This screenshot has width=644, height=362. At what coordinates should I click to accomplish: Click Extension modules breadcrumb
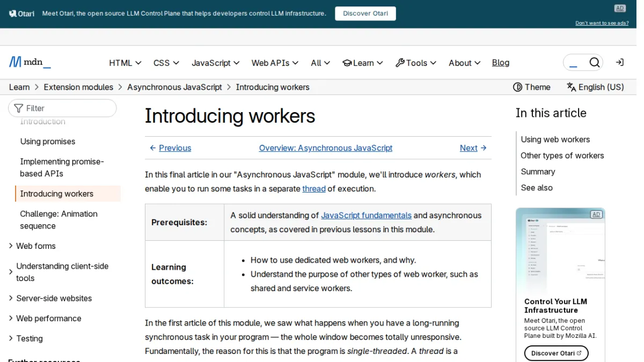(x=78, y=87)
